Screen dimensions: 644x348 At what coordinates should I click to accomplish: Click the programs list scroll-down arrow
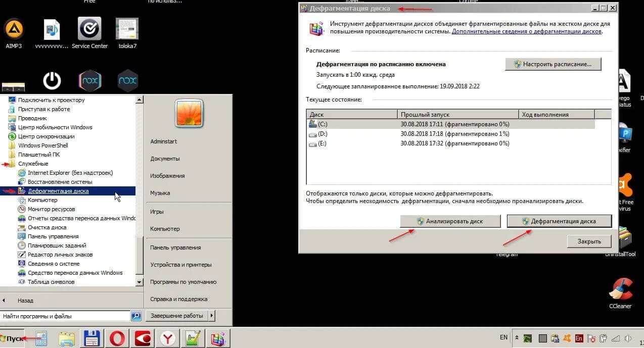140,282
